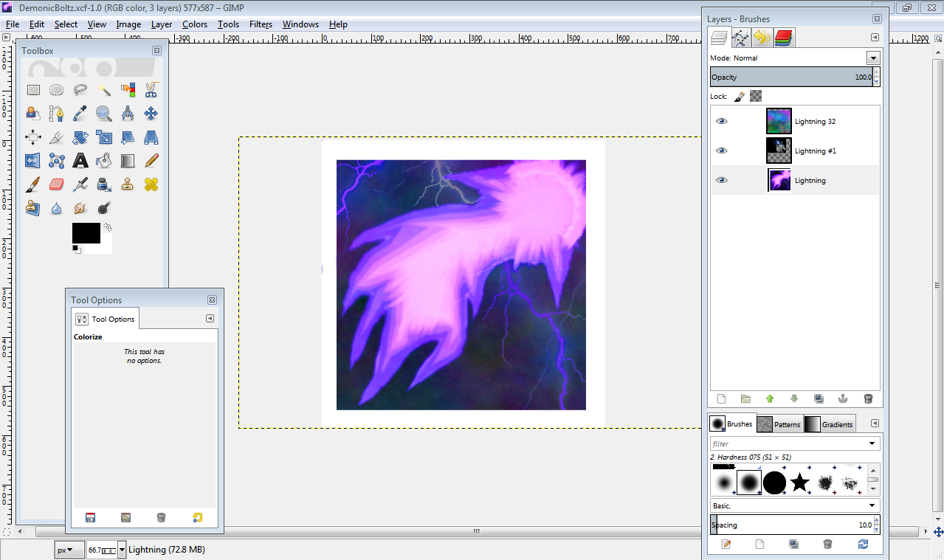Activate the Perspective tool

point(151,137)
